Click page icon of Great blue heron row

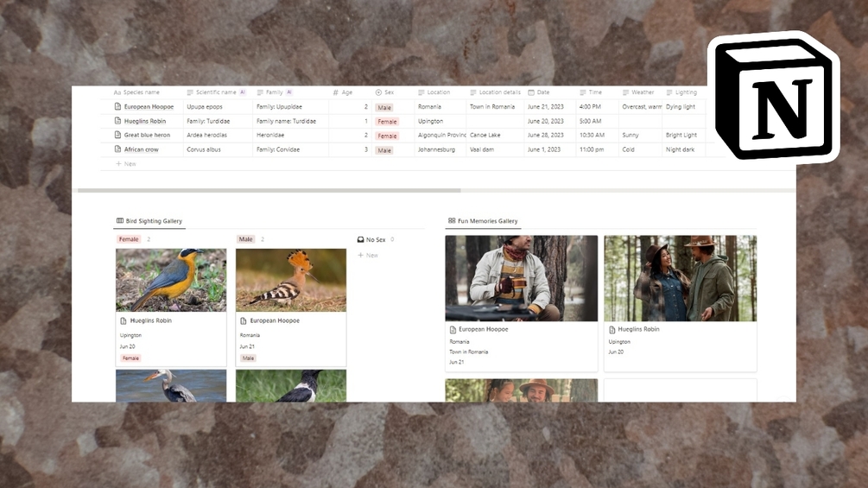point(117,135)
